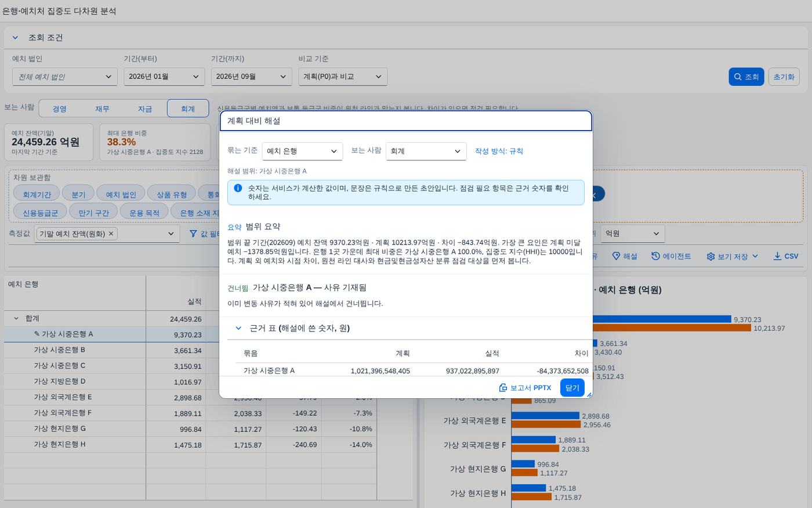Collapse the 근거 표 section
This screenshot has width=812, height=508.
pyautogui.click(x=238, y=328)
